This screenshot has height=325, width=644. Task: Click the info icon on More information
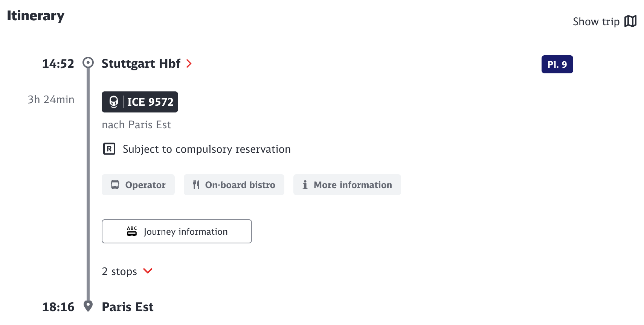tap(305, 185)
